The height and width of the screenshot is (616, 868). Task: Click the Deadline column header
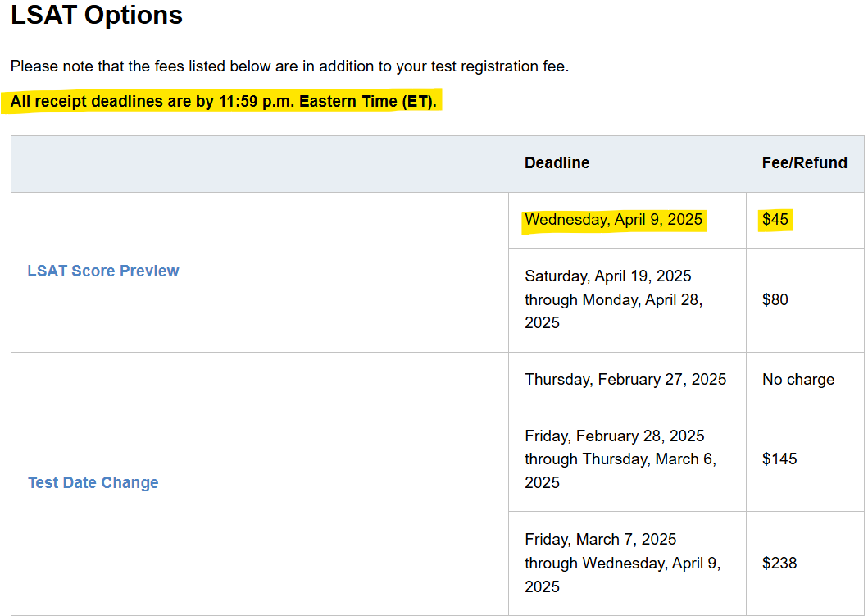pyautogui.click(x=557, y=163)
